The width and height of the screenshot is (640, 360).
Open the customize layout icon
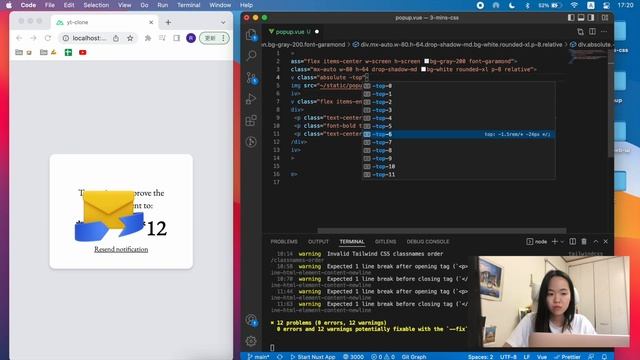coord(605,18)
